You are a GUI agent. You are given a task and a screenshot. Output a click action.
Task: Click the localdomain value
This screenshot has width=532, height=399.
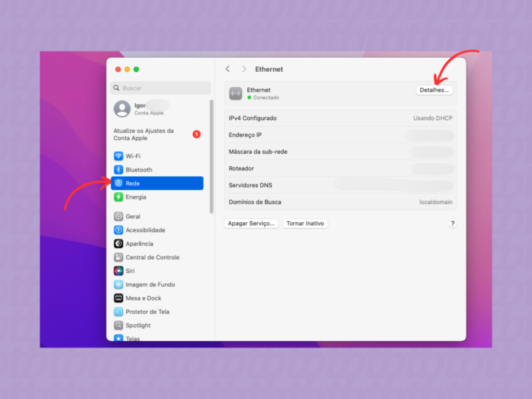point(436,202)
